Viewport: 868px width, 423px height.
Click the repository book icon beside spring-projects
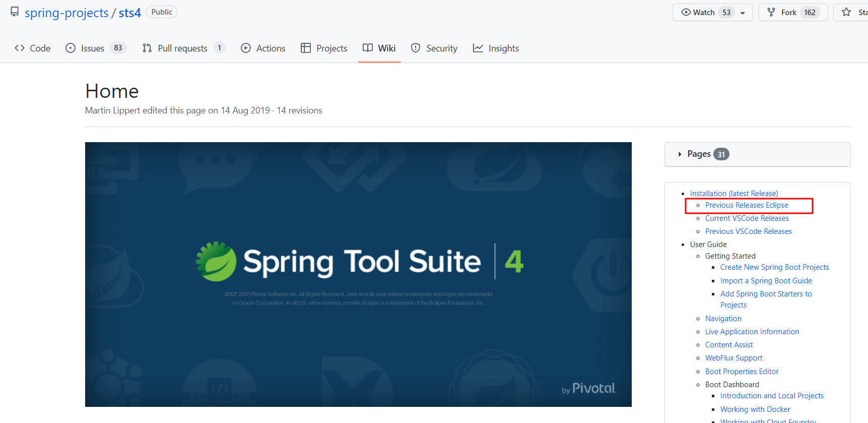pyautogui.click(x=15, y=12)
